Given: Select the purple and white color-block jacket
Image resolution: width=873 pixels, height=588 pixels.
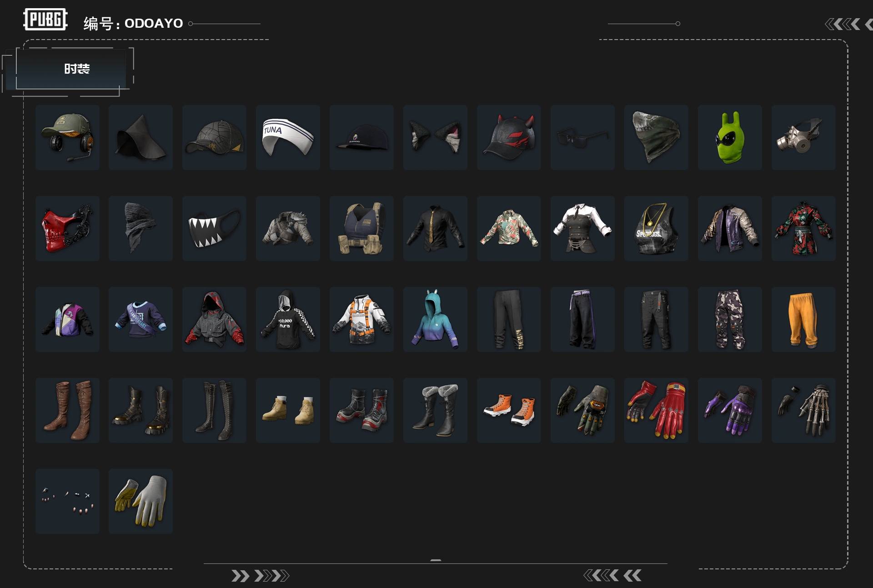Looking at the screenshot, I should (67, 319).
